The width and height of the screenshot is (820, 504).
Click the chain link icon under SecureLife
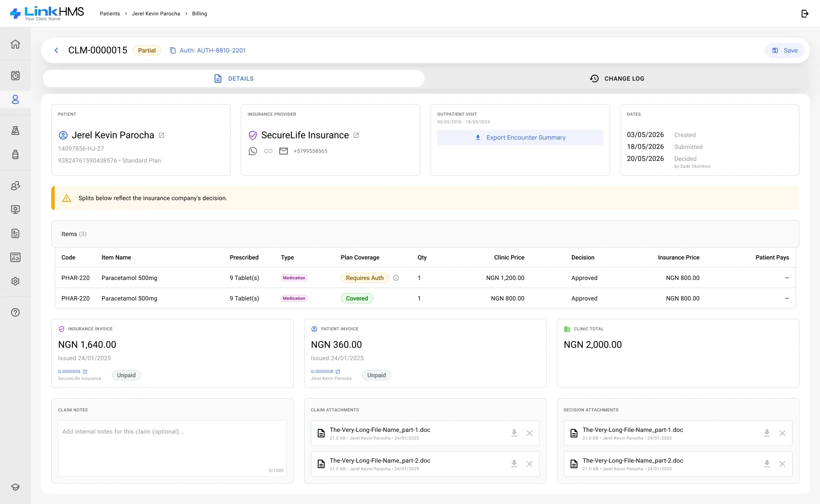click(x=268, y=151)
